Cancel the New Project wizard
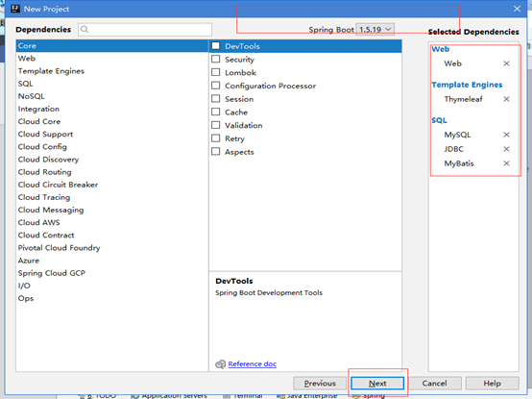The width and height of the screenshot is (532, 399). (434, 384)
